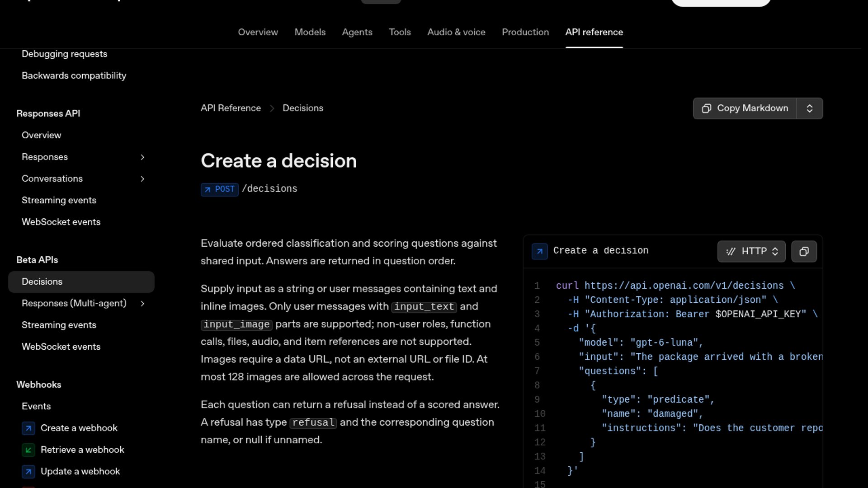Expand the Conversations sidebar section
This screenshot has height=488, width=868.
[142, 178]
